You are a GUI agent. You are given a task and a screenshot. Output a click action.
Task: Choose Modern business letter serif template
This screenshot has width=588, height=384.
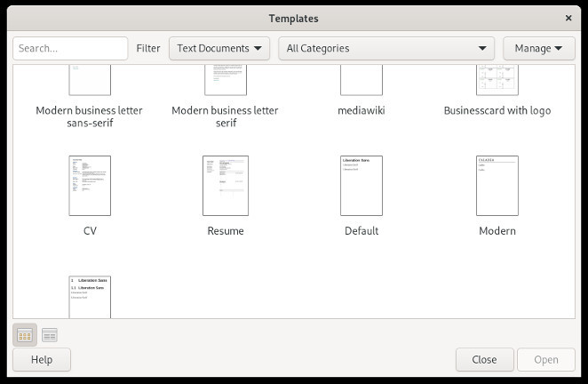[225, 82]
